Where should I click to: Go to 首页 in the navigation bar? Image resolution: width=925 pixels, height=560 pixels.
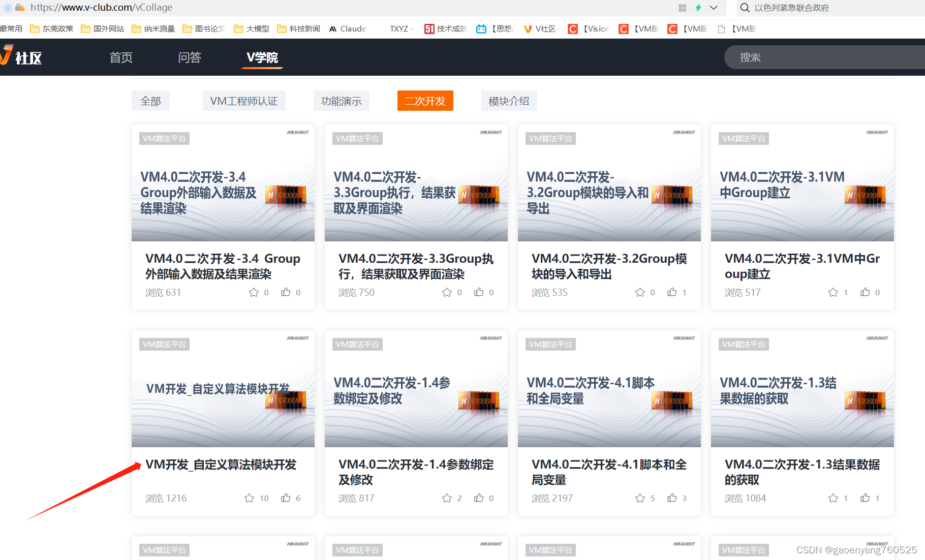tap(121, 57)
